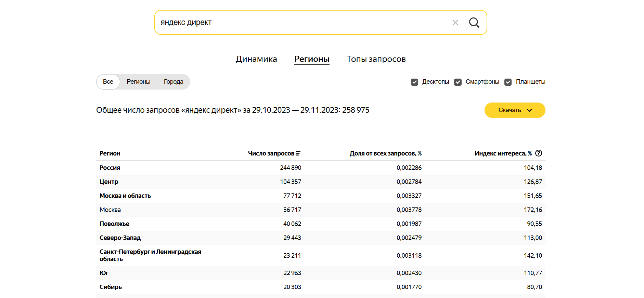Click the 0,003778 share value
This screenshot has width=644, height=298.
click(409, 210)
